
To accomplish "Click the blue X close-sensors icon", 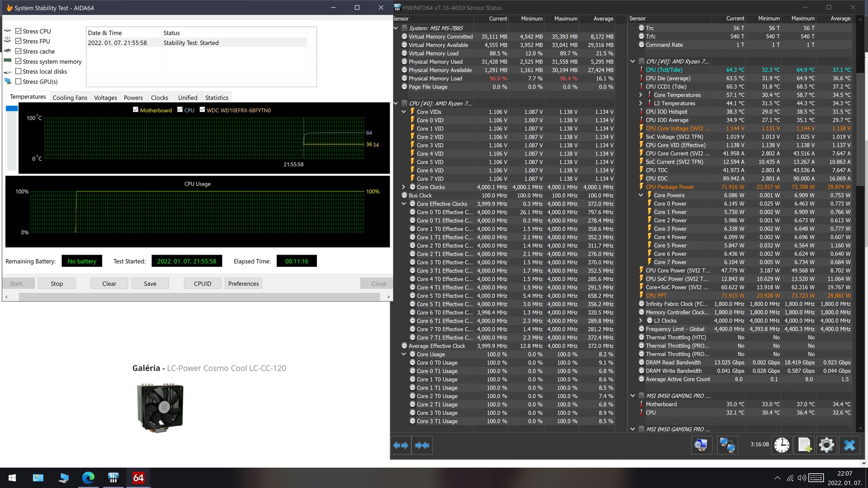I will (849, 445).
